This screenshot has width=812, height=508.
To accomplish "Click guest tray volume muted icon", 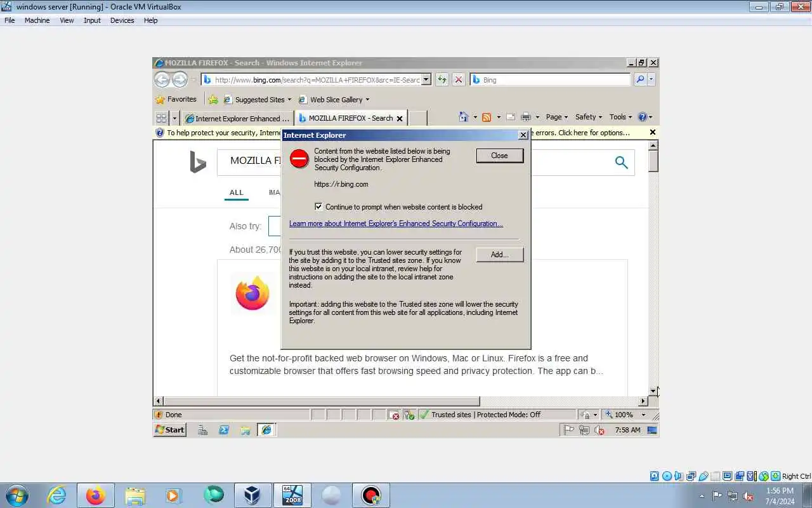I will pos(599,430).
